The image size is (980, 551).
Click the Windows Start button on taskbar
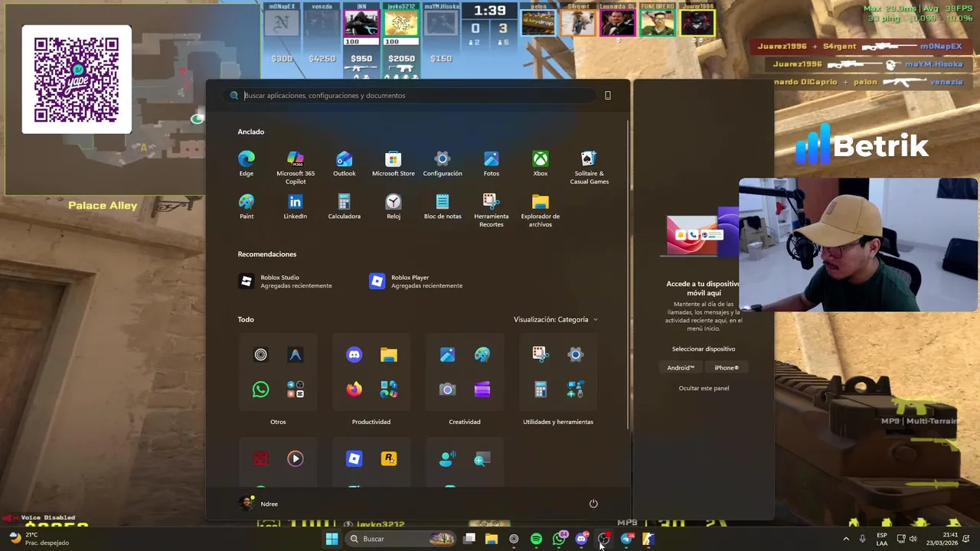pos(332,539)
